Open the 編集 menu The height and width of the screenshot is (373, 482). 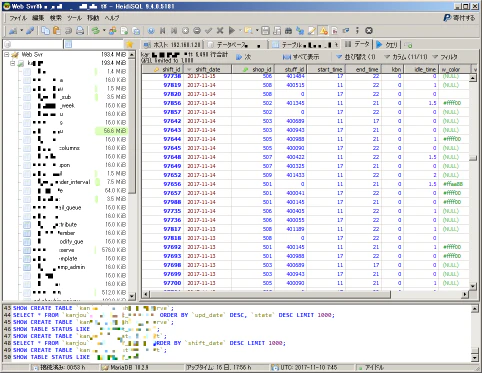[x=38, y=18]
